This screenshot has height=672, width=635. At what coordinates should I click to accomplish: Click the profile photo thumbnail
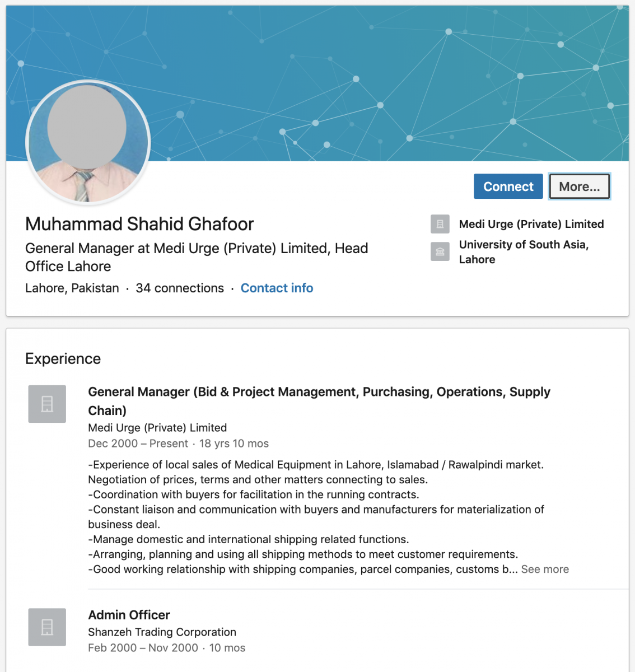coord(88,142)
